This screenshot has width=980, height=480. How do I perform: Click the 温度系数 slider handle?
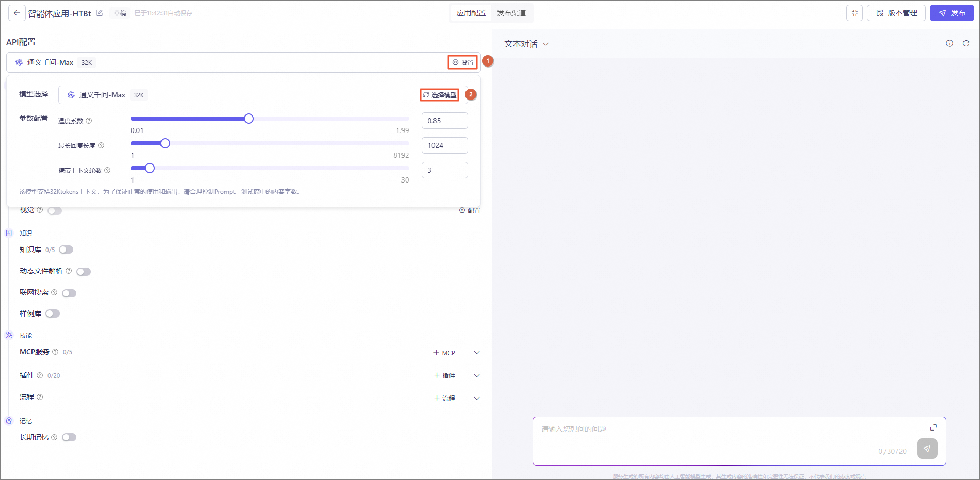coord(249,119)
